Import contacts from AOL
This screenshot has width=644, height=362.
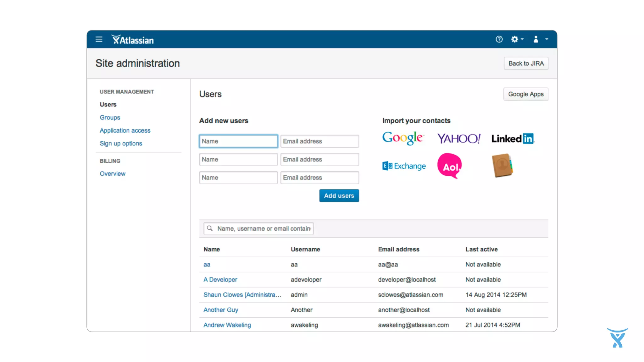click(x=450, y=166)
